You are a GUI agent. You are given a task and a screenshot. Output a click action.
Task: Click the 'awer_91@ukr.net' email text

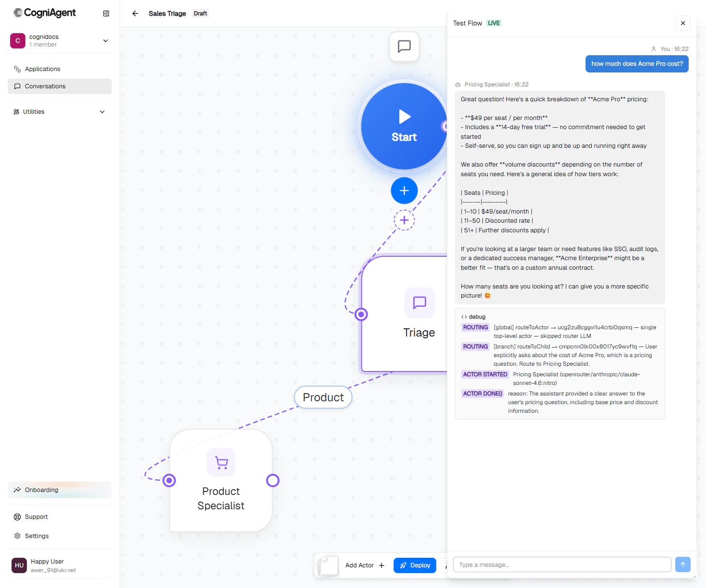(53, 570)
